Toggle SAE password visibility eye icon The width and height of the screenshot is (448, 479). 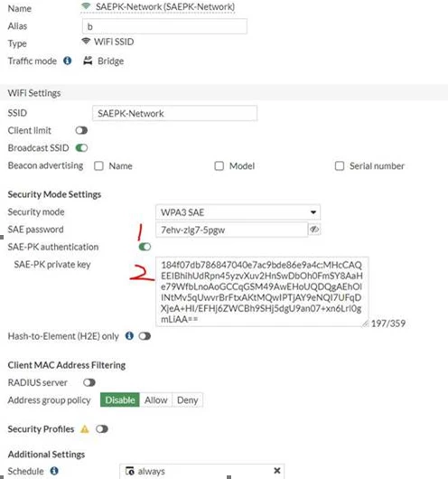(x=314, y=230)
